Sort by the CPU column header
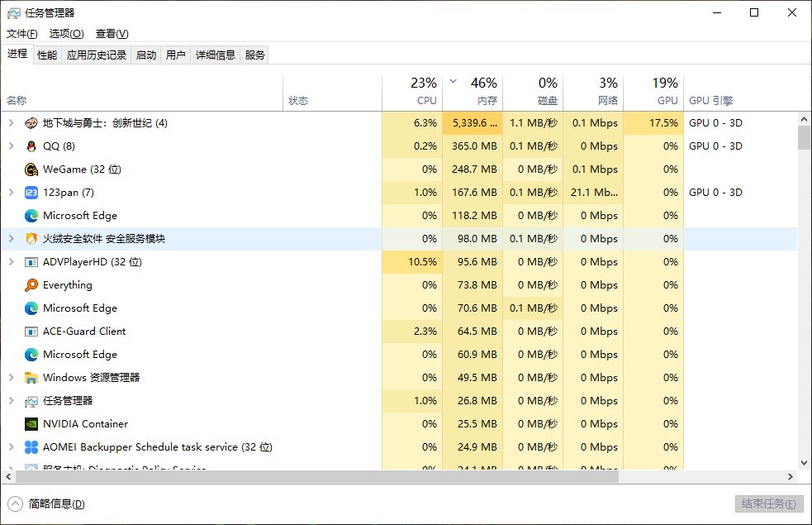The width and height of the screenshot is (812, 525). (x=412, y=93)
